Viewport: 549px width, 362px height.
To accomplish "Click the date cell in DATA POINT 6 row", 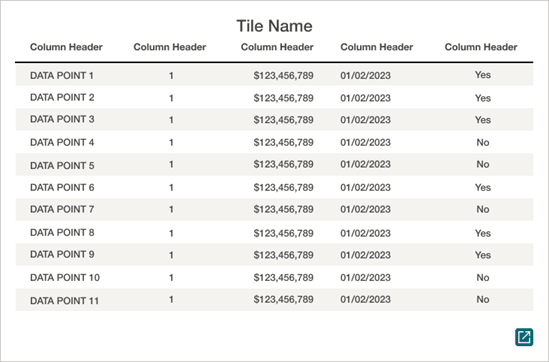I will pyautogui.click(x=366, y=187).
